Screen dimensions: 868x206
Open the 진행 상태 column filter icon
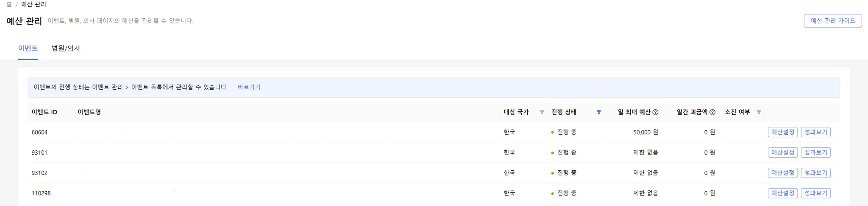tap(598, 112)
